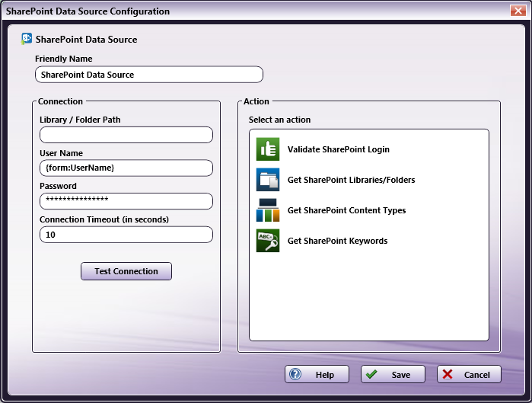Click the Get SharePoint Libraries/Folders icon
This screenshot has height=403, width=532.
[268, 180]
